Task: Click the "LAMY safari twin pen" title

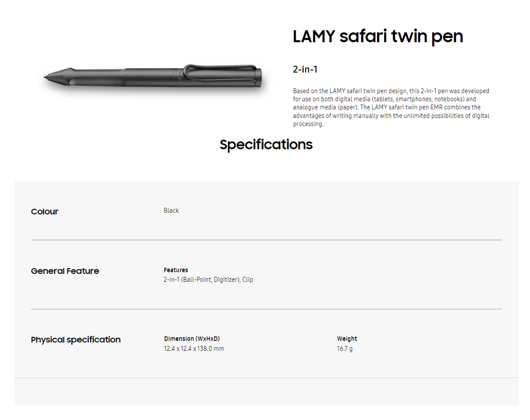Action: 378,36
